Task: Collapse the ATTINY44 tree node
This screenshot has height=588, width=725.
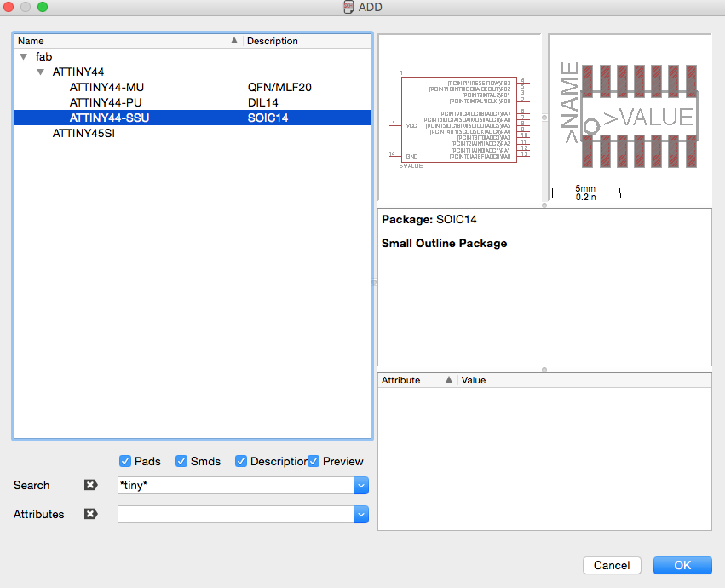Action: tap(41, 72)
